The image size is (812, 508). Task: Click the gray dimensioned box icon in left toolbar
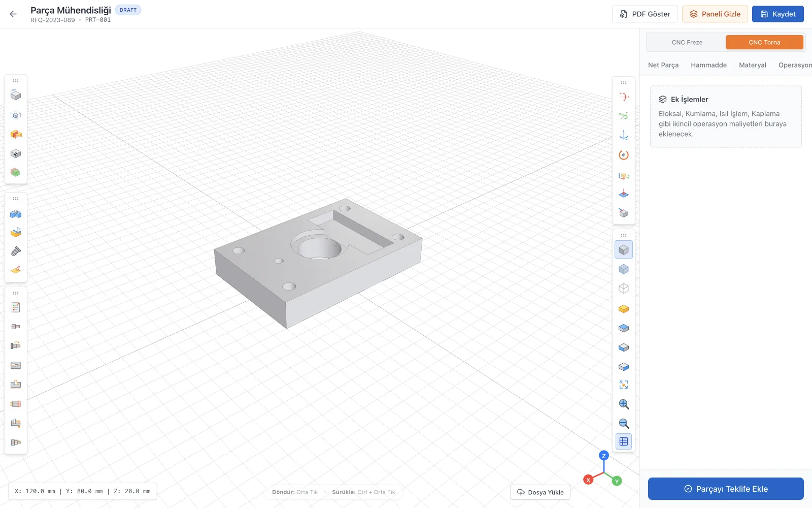click(x=16, y=95)
